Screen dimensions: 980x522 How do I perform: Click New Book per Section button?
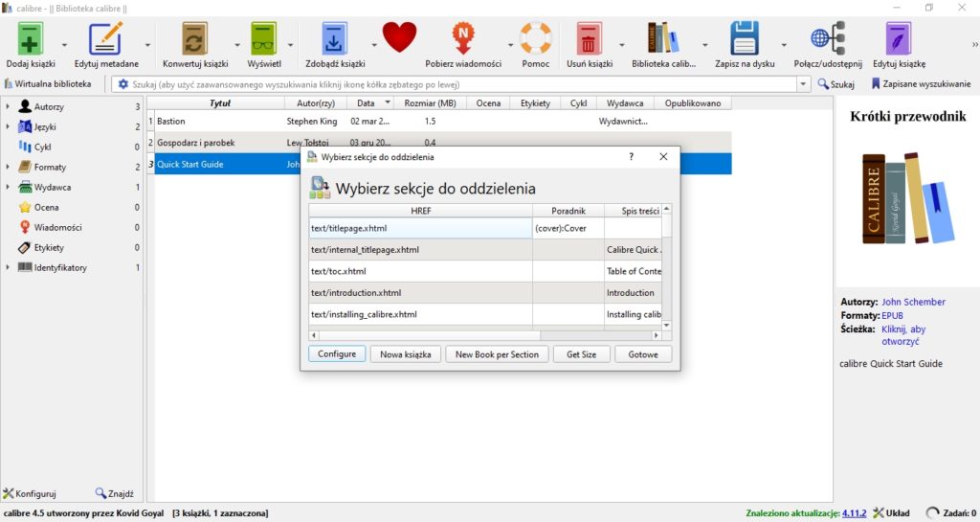497,353
